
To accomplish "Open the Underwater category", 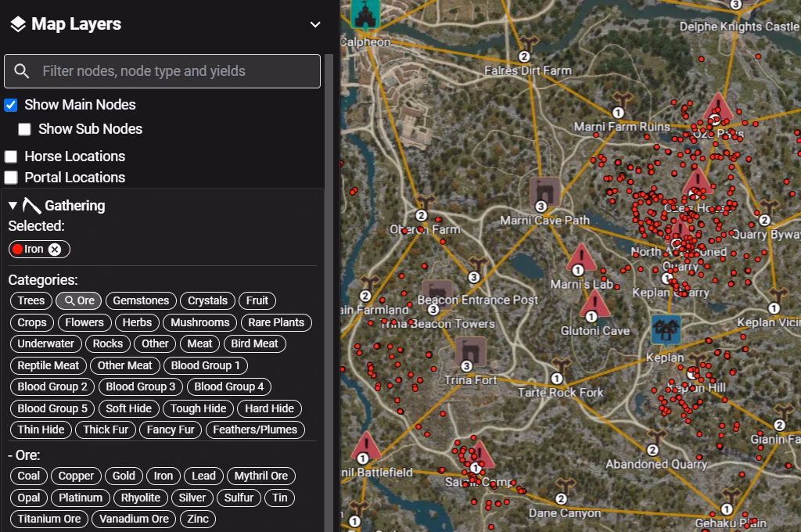I will point(45,343).
